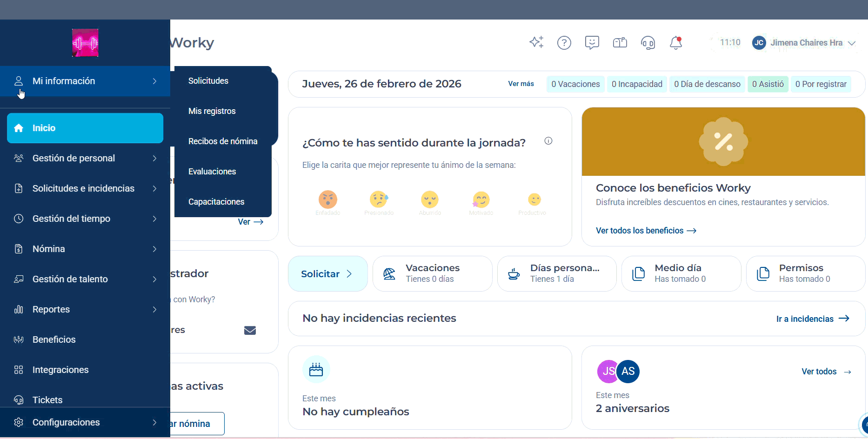
Task: Click the mailbox icon in header
Action: (x=620, y=43)
